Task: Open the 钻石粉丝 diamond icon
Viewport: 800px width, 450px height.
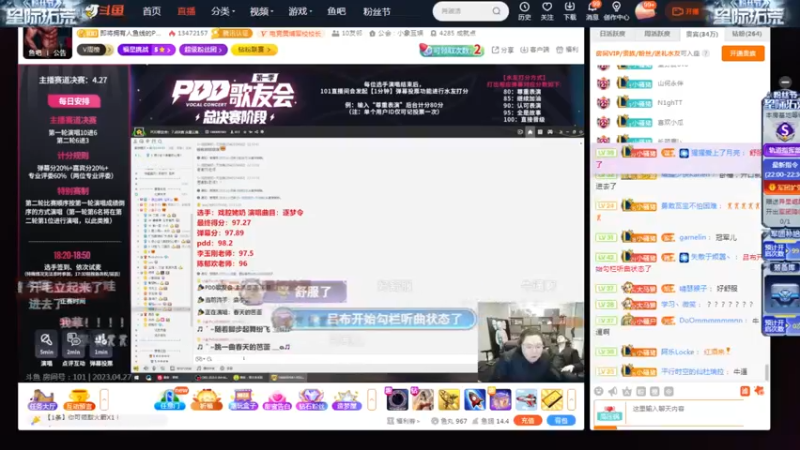Action: [312, 399]
